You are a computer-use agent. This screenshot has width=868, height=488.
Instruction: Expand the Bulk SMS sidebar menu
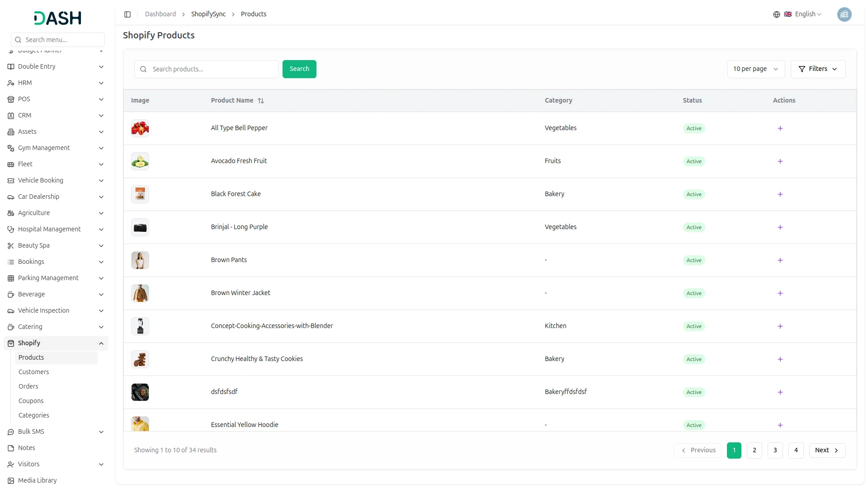coord(56,432)
